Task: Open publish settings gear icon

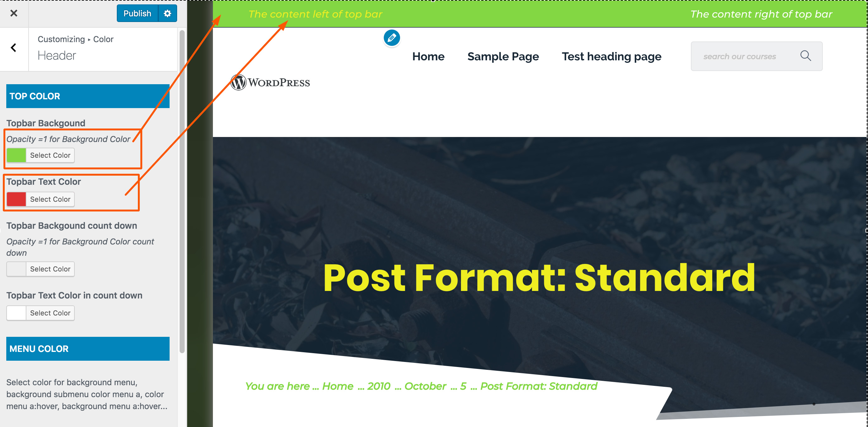Action: pyautogui.click(x=167, y=14)
